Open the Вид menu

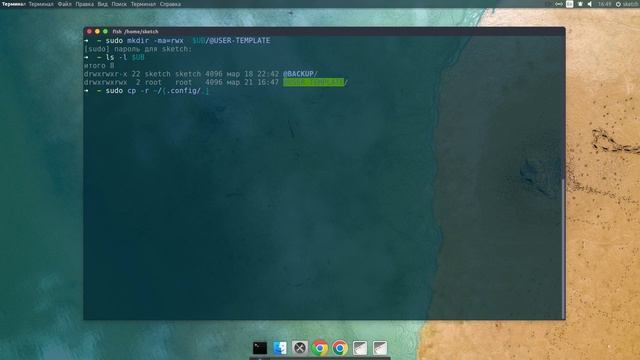point(102,4)
